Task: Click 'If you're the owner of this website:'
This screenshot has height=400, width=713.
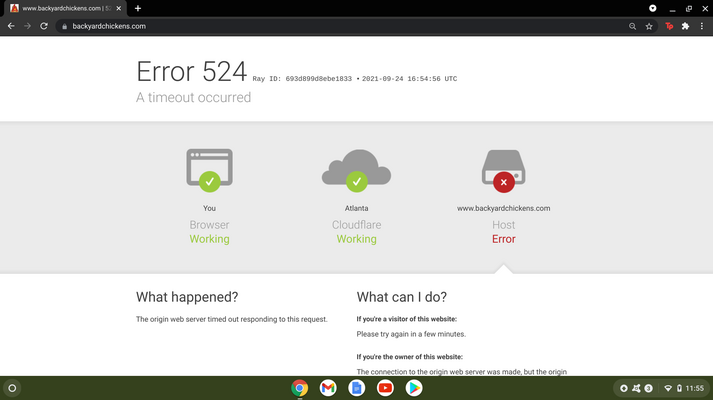Action: 409,357
